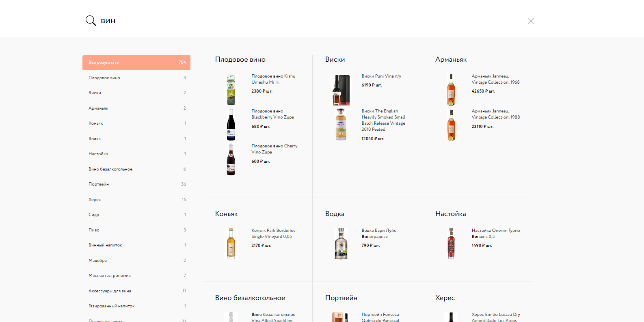This screenshot has width=644, height=322.
Task: Open product 'Виски The English Heavily Smoked'
Action: (383, 120)
